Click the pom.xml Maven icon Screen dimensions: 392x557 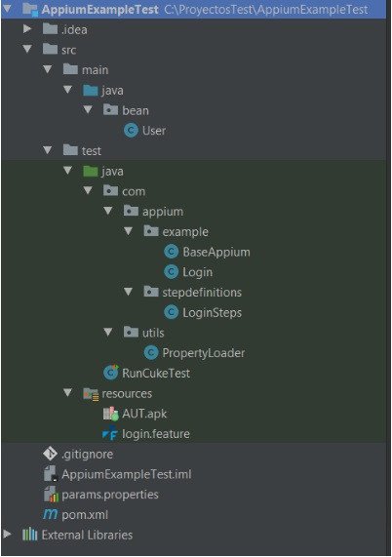pyautogui.click(x=50, y=514)
